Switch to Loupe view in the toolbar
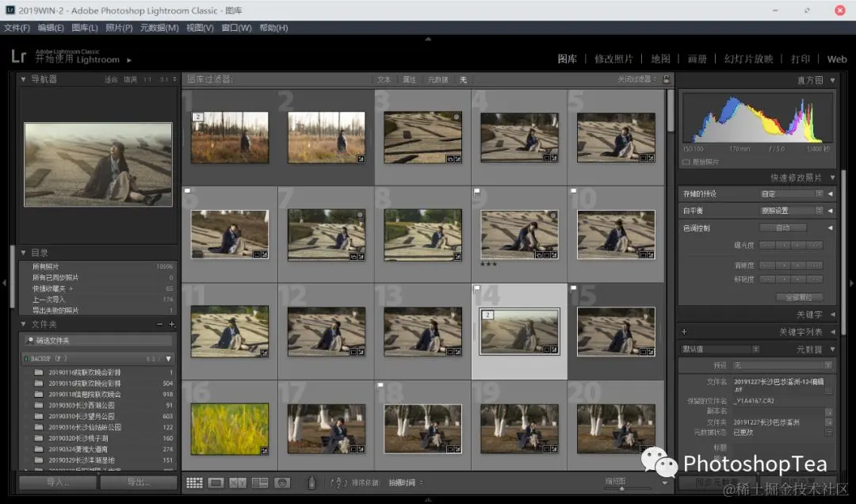Viewport: 856px width, 504px height. pyautogui.click(x=216, y=483)
